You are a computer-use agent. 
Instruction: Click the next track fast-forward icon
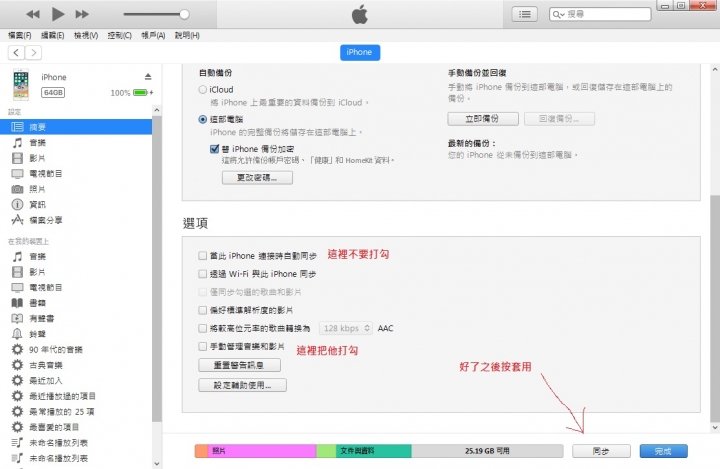82,15
